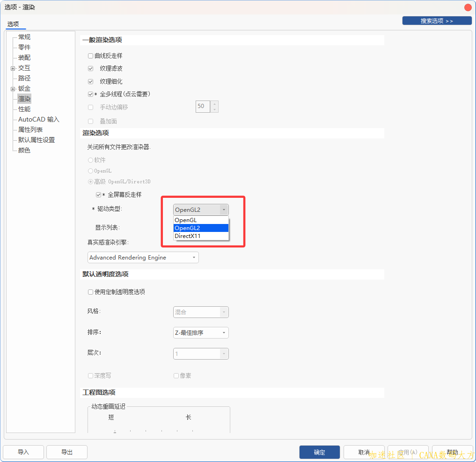The image size is (476, 462).
Task: Go to 常规 options category
Action: pyautogui.click(x=24, y=37)
